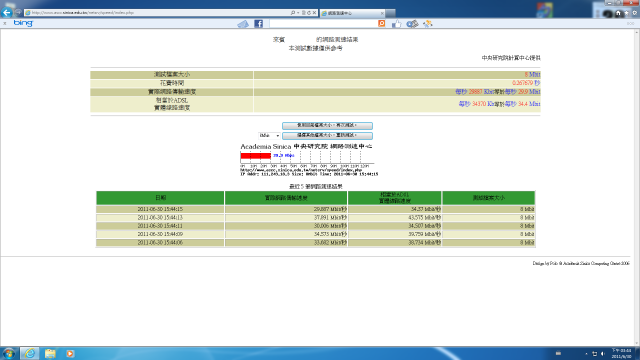640x360 pixels.
Task: Select date cell 2011-06-30 15:44:09
Action: (160, 234)
